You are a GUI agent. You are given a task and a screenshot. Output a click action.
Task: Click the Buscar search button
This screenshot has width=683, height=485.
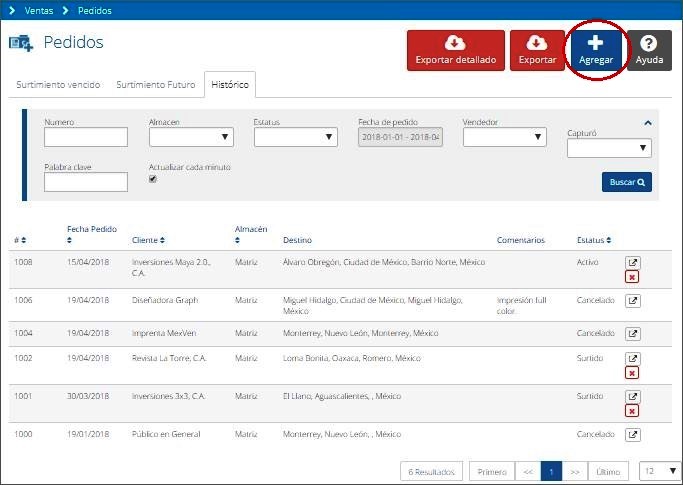point(627,182)
